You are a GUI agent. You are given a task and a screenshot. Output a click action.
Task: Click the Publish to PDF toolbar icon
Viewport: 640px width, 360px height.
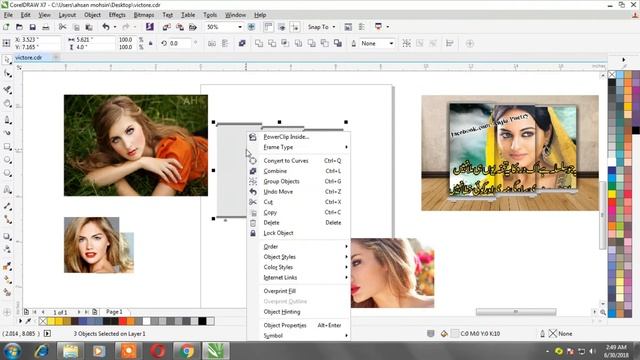pos(193,27)
